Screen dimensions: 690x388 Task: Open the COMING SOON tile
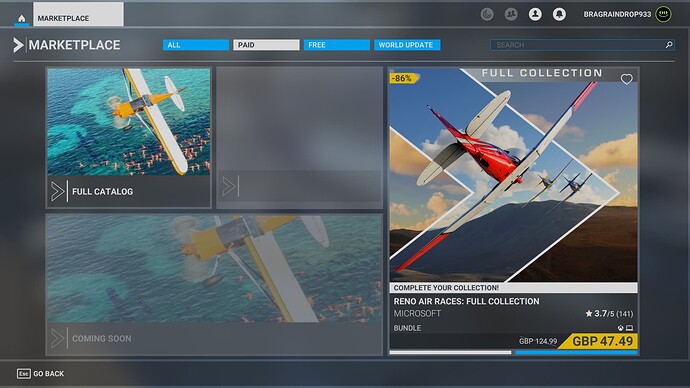[214, 285]
